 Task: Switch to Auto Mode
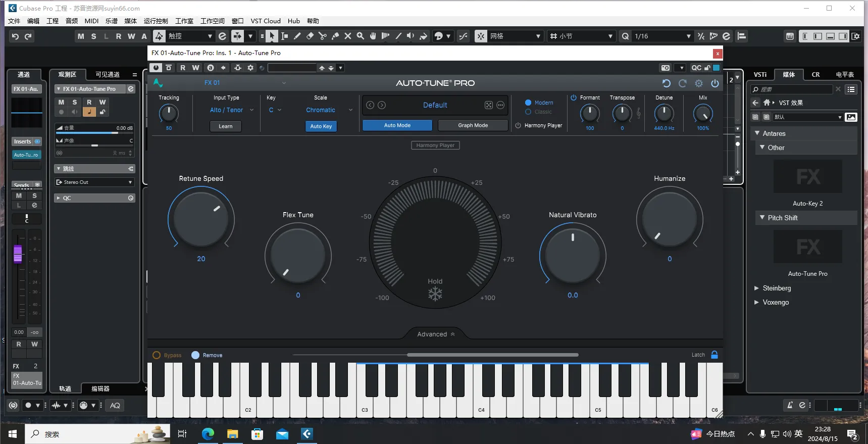(x=397, y=125)
